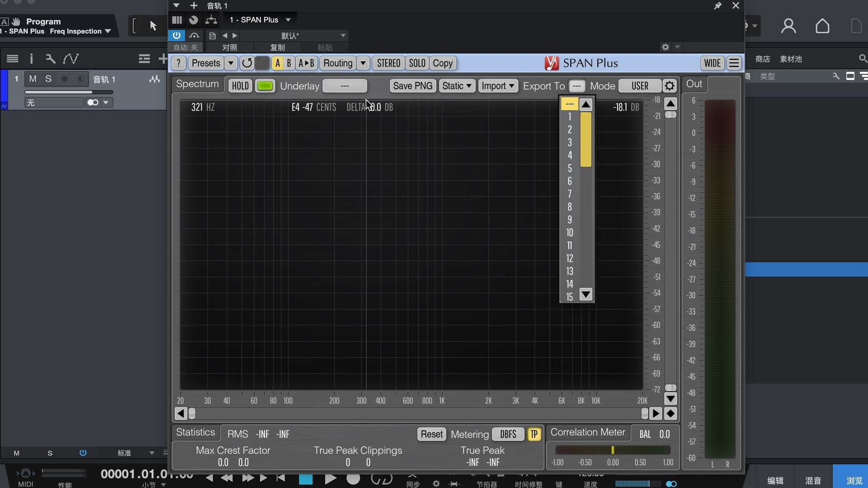The height and width of the screenshot is (488, 868).
Task: Switch to the 混音 tab
Action: coord(812,480)
